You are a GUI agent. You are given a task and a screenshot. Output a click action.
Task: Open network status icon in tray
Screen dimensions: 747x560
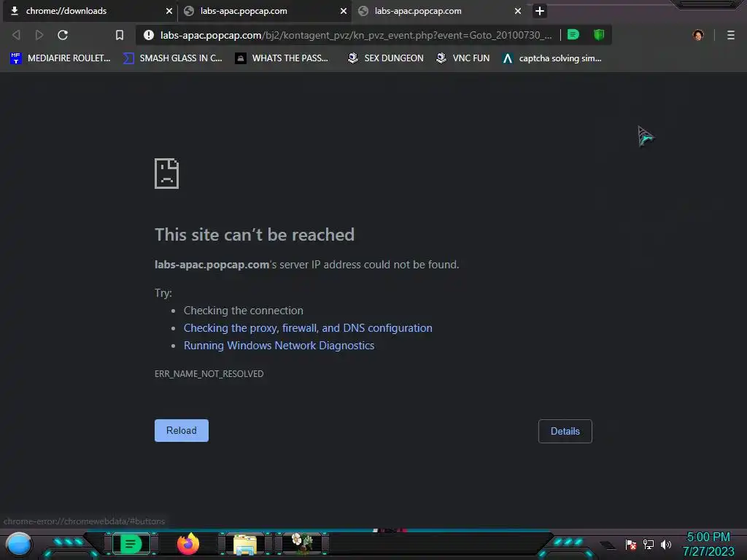(x=649, y=544)
